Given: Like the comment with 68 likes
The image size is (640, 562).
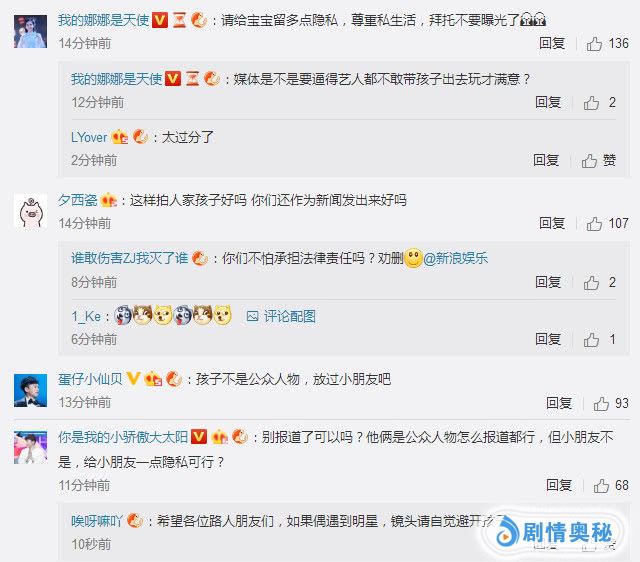Looking at the screenshot, I should pos(601,486).
